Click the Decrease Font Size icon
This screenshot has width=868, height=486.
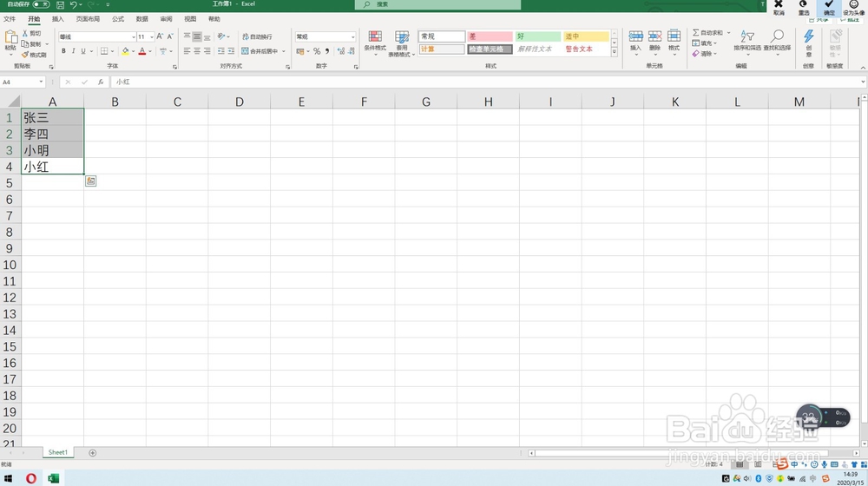tap(170, 36)
